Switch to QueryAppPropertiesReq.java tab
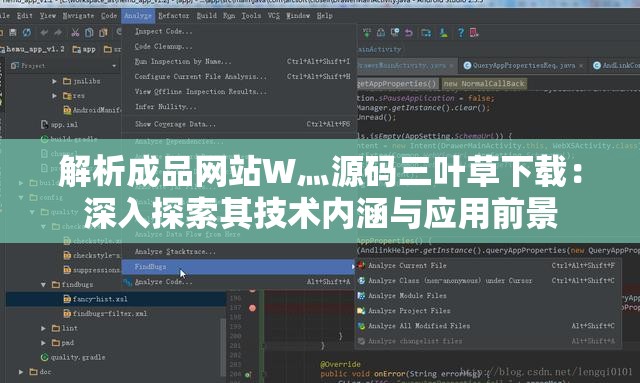Viewport: 640px width, 383px height. pos(524,65)
